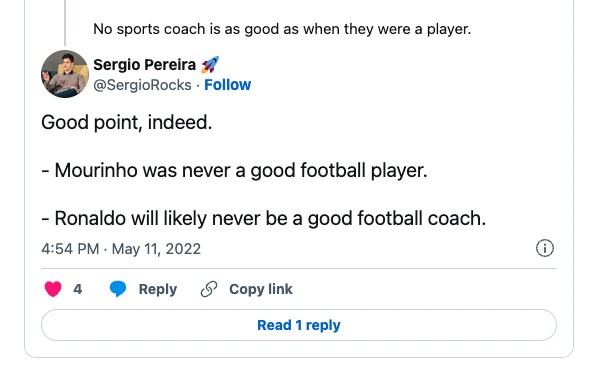Click the thread connector line above avatar
Image resolution: width=599 pixels, height=369 pixels.
coord(65,22)
